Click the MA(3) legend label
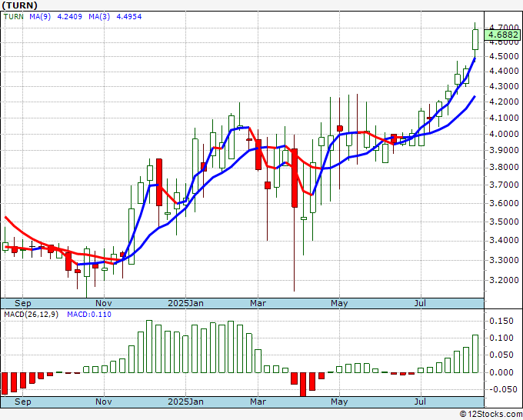 [x=99, y=16]
